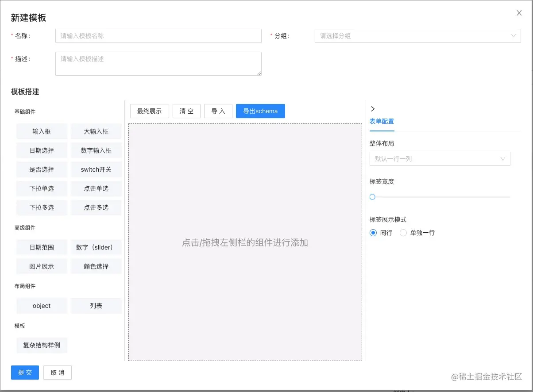Add the 颜色选择 component
The width and height of the screenshot is (533, 392).
click(96, 266)
